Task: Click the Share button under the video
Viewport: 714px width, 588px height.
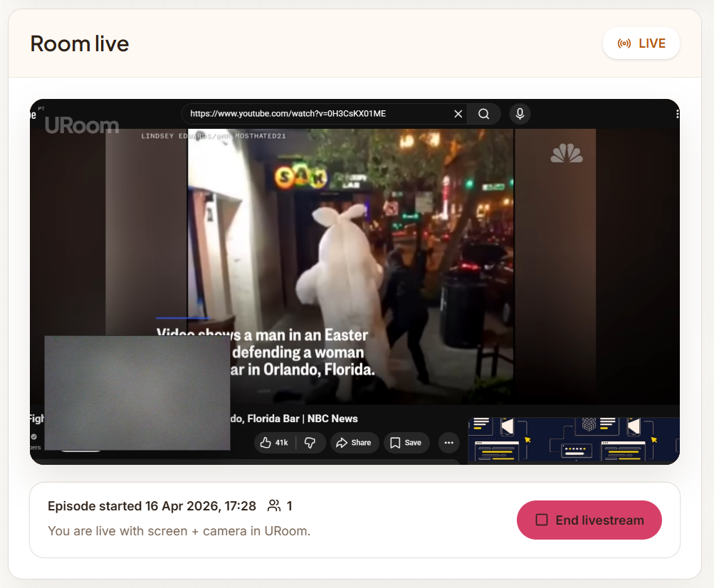Action: pyautogui.click(x=354, y=442)
